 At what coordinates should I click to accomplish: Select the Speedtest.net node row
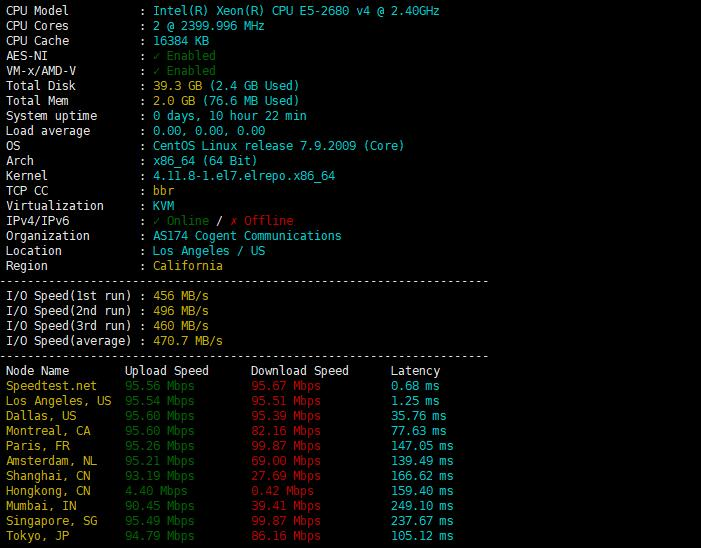click(x=51, y=386)
